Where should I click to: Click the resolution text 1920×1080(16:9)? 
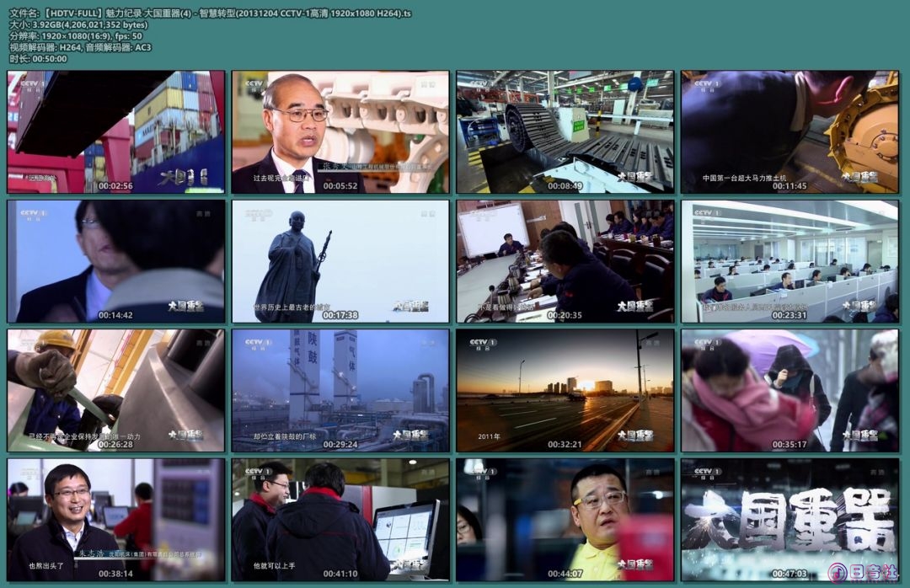click(x=76, y=35)
